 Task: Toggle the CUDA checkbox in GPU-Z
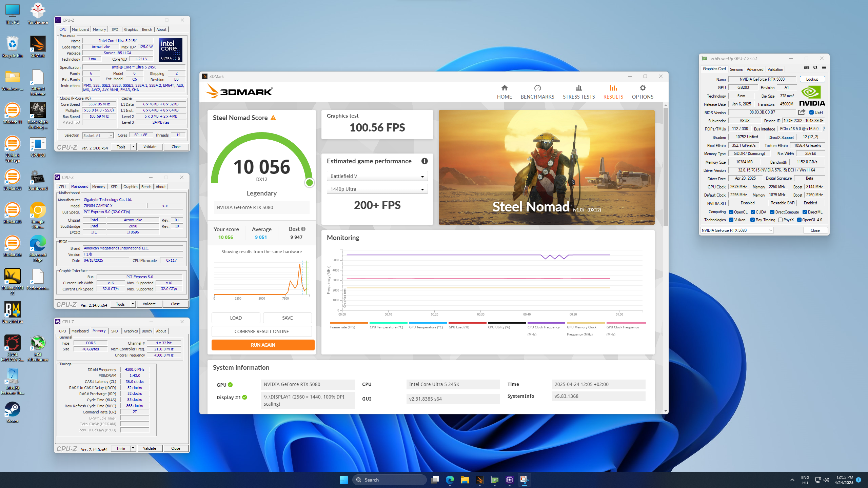click(753, 212)
